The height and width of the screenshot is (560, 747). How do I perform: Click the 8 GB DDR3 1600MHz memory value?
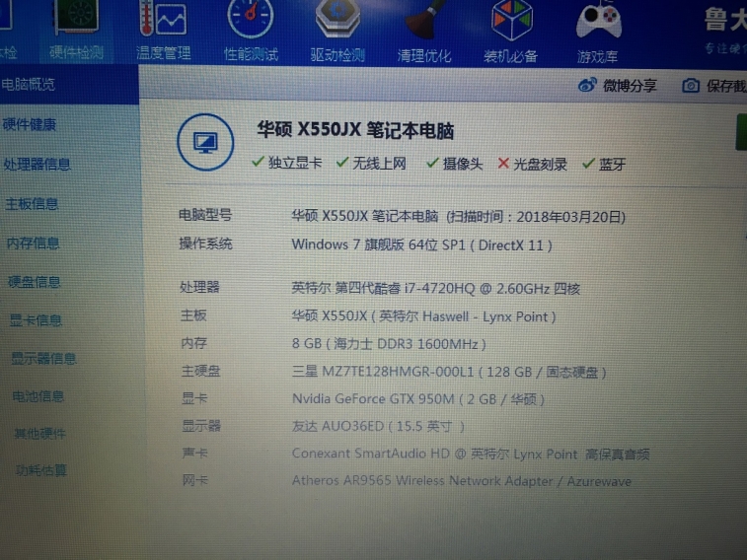[x=389, y=343]
